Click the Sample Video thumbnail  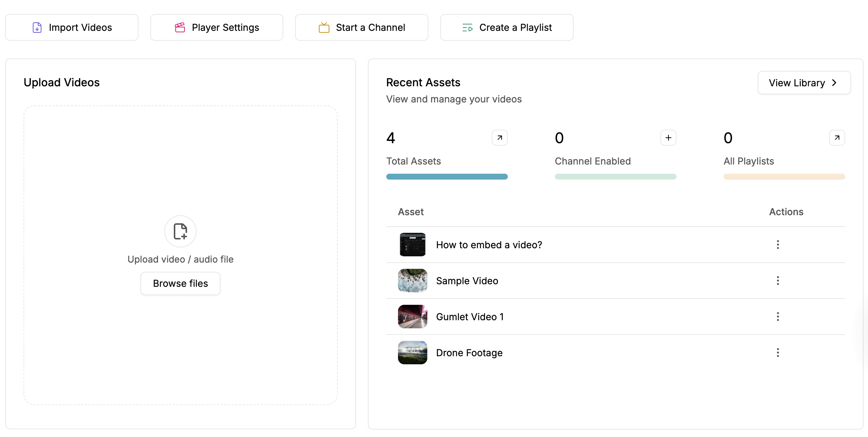pos(413,281)
